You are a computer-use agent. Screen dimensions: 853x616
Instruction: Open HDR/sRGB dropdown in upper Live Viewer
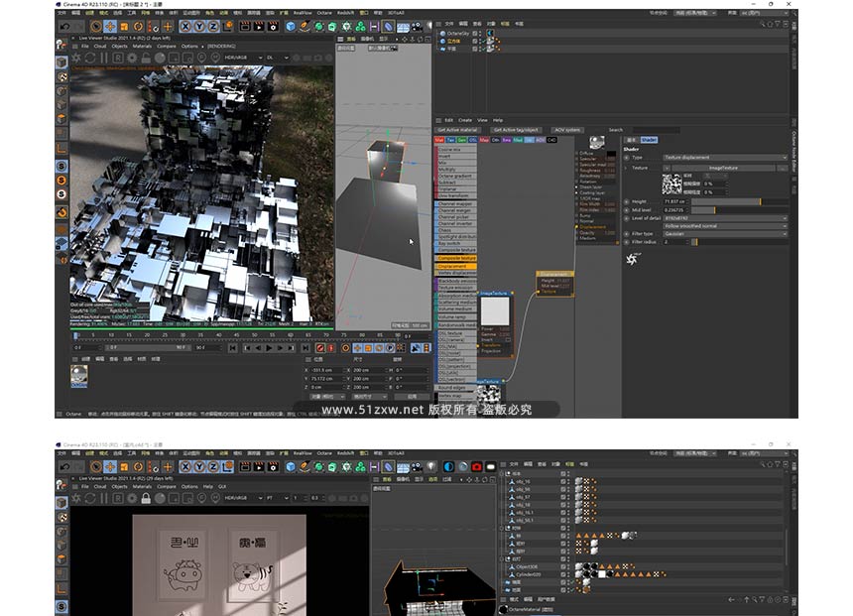[x=243, y=58]
